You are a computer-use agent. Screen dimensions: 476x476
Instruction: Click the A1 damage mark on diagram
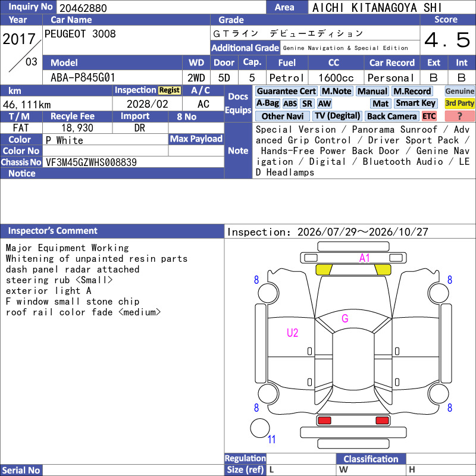pyautogui.click(x=364, y=258)
